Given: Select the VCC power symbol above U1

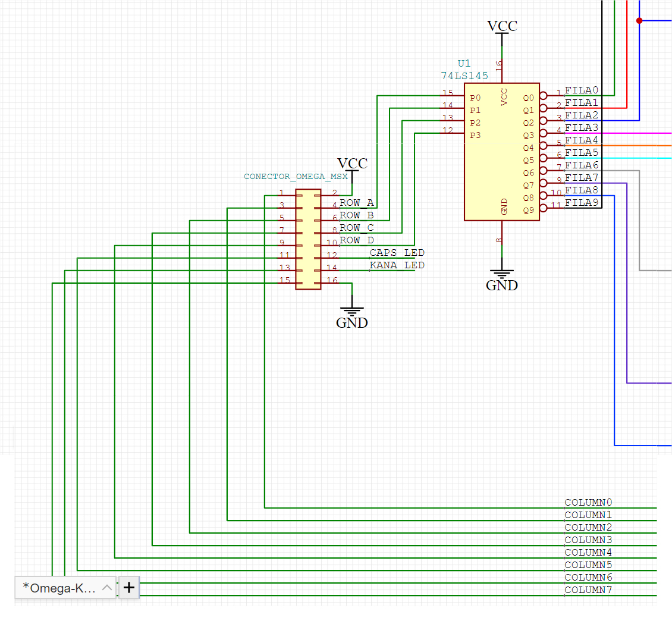Looking at the screenshot, I should (502, 27).
